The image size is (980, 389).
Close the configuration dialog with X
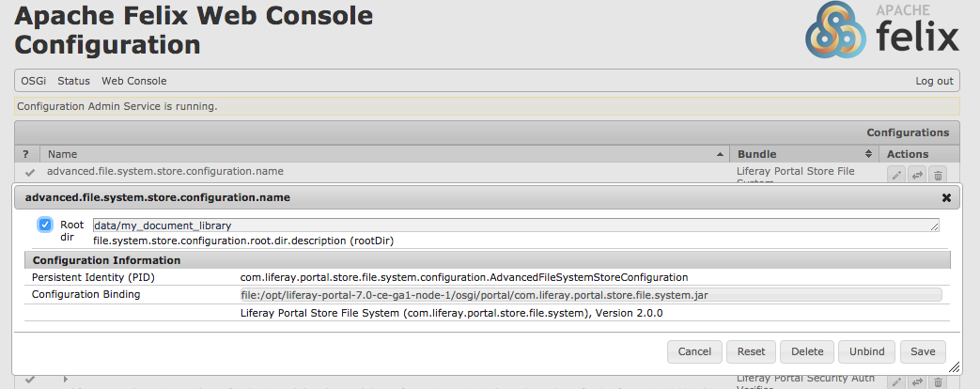(x=946, y=197)
